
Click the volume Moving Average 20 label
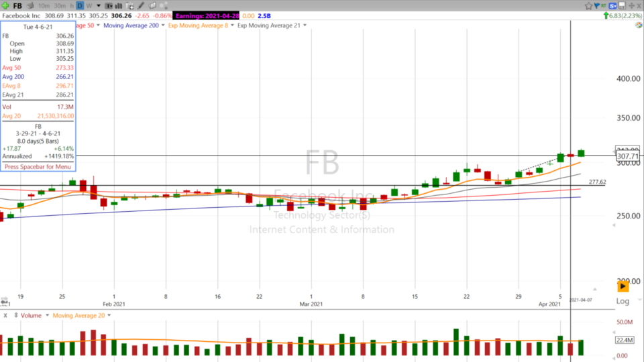[78, 315]
